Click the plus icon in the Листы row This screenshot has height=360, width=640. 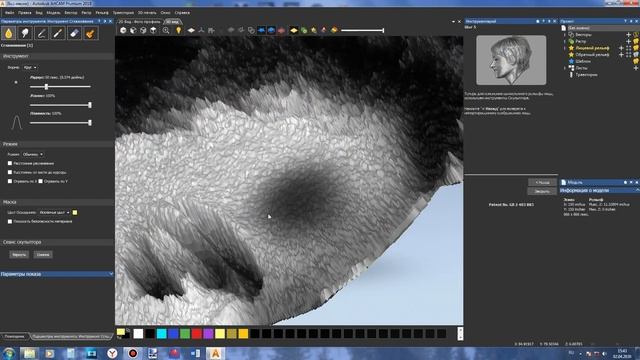636,68
